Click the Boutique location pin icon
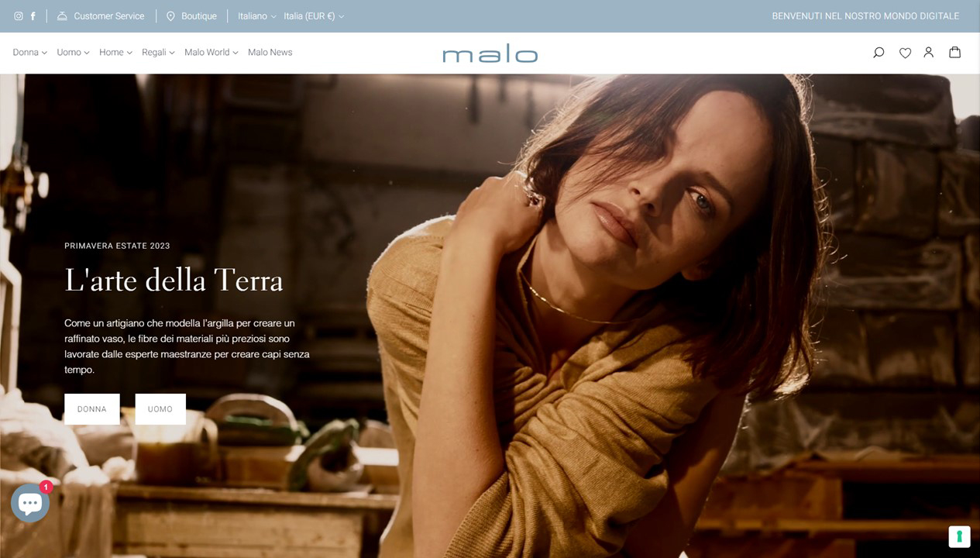This screenshot has height=558, width=980. [x=170, y=15]
